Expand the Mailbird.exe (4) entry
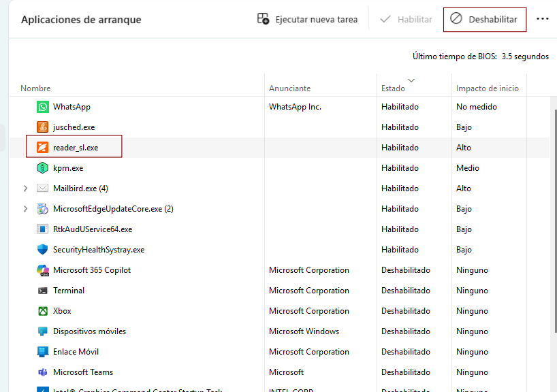 pos(25,188)
